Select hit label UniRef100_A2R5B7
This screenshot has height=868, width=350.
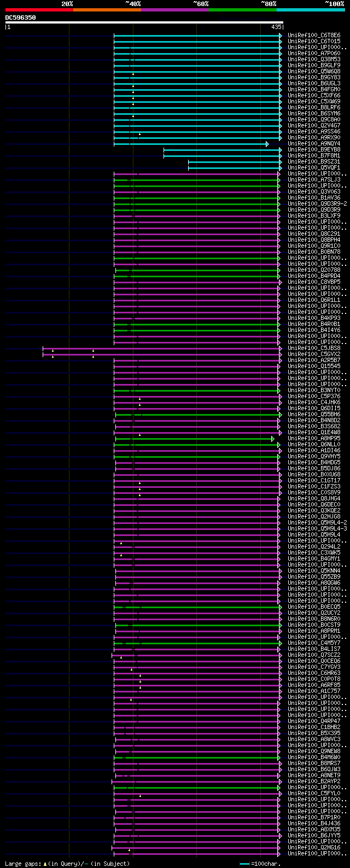314,360
